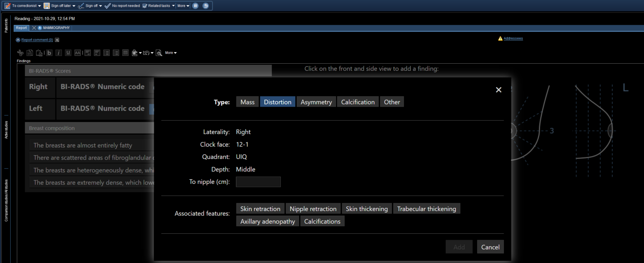Click the Cancel button in dialog
Screen dimensions: 644x263
[490, 247]
